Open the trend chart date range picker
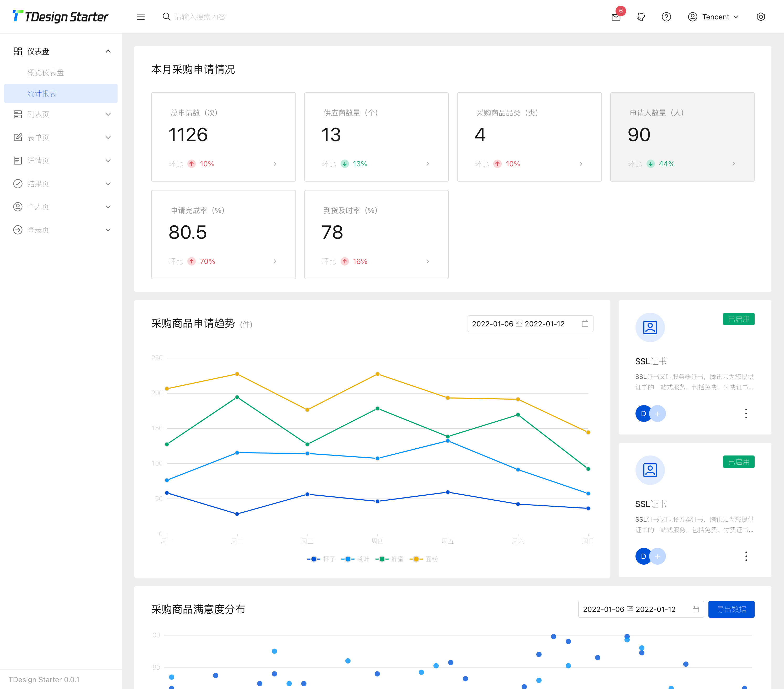 (530, 324)
